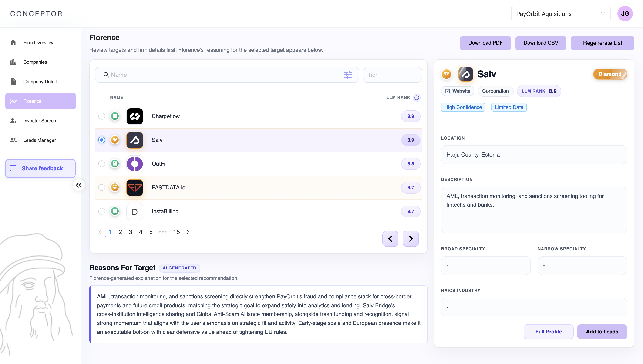Click the green tier badge beside InstaBilling
This screenshot has height=364, width=643.
point(115,211)
